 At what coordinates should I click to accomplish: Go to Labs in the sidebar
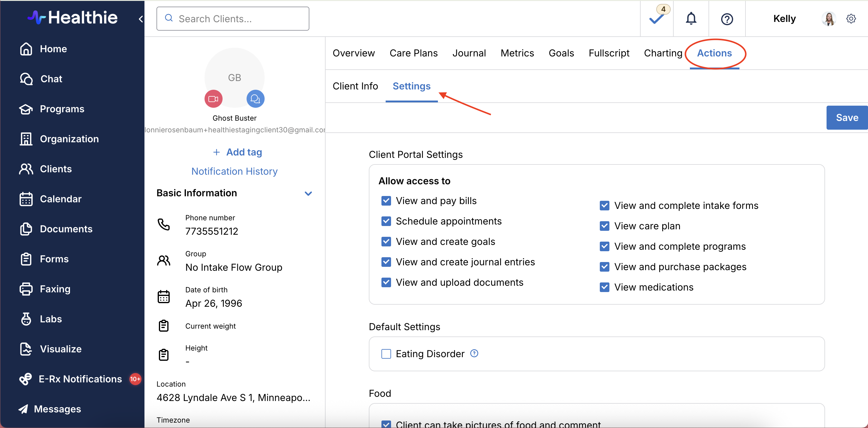[50, 319]
